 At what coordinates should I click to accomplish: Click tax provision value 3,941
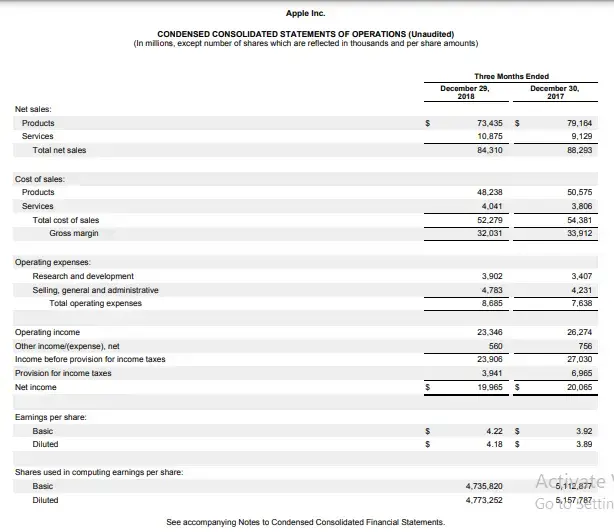[x=492, y=373]
